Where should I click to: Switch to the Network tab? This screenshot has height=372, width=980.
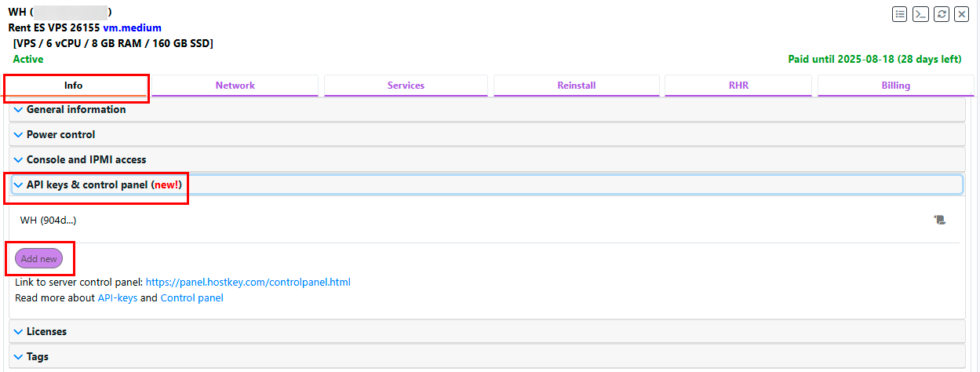tap(235, 86)
